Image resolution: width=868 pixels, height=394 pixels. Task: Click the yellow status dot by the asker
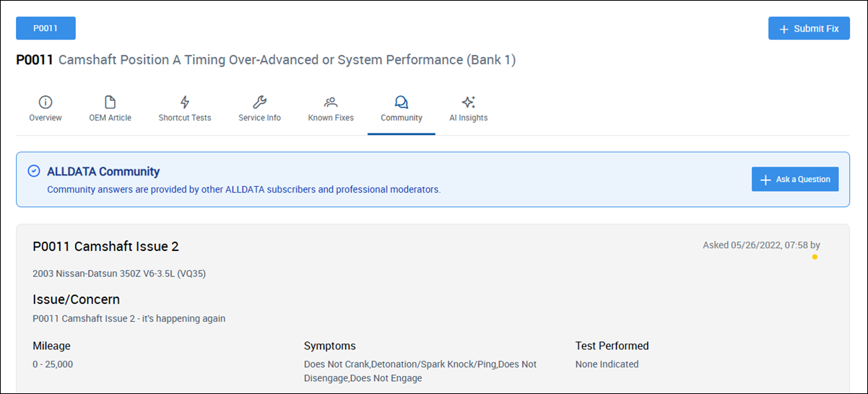(815, 257)
